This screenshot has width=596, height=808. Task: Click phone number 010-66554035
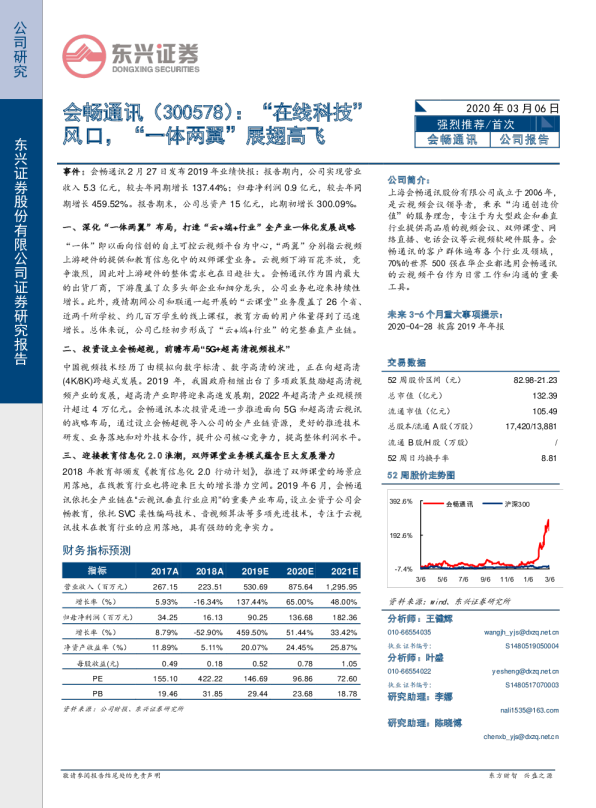(409, 632)
